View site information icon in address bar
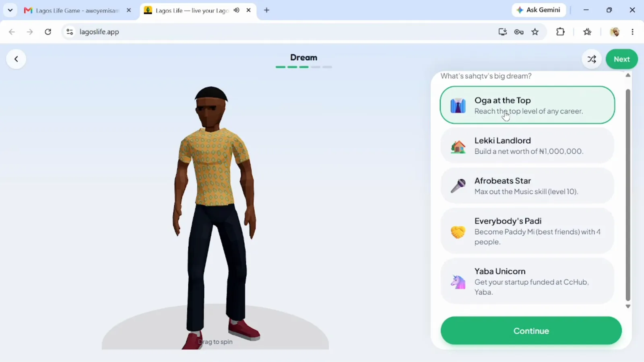The height and width of the screenshot is (362, 644). [x=70, y=32]
